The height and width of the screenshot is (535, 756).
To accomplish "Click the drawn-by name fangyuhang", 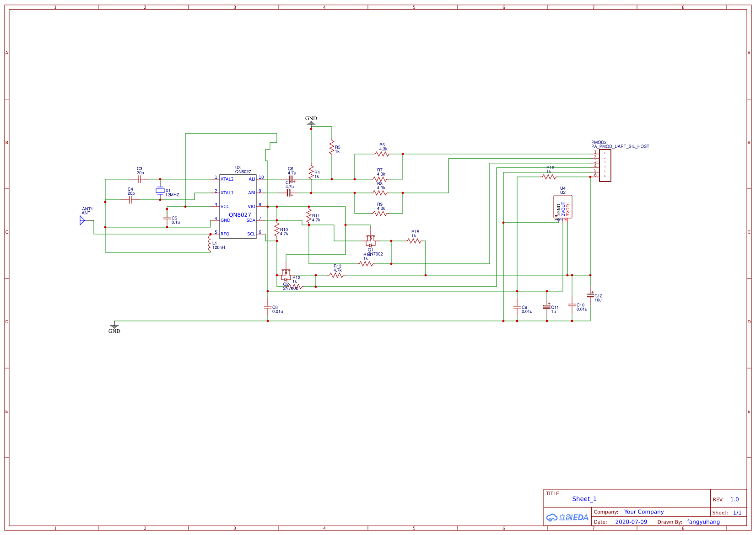I will click(703, 522).
